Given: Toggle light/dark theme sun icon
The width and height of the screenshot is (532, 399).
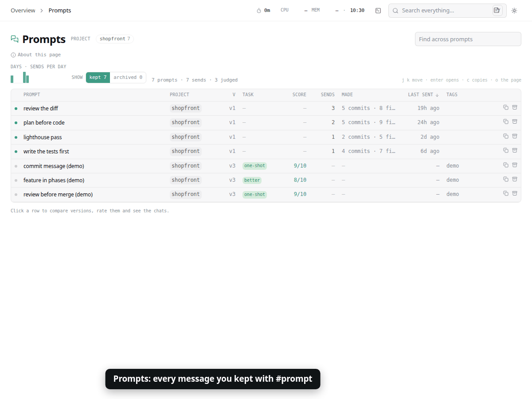Looking at the screenshot, I should 514,11.
